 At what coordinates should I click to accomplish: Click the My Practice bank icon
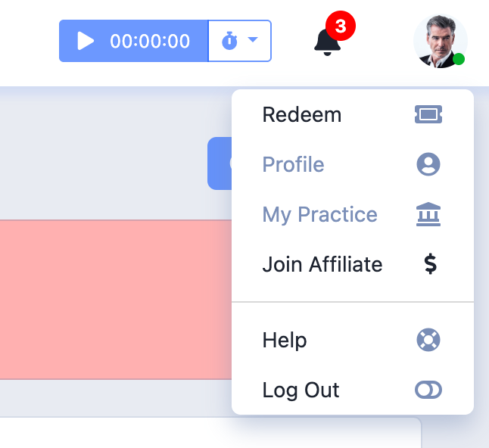pos(428,215)
